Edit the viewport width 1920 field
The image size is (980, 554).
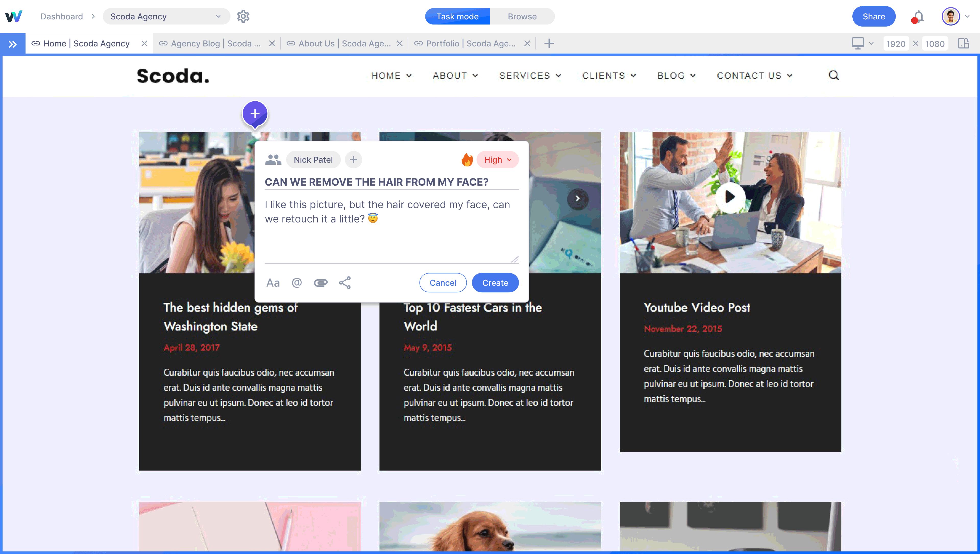(x=896, y=44)
